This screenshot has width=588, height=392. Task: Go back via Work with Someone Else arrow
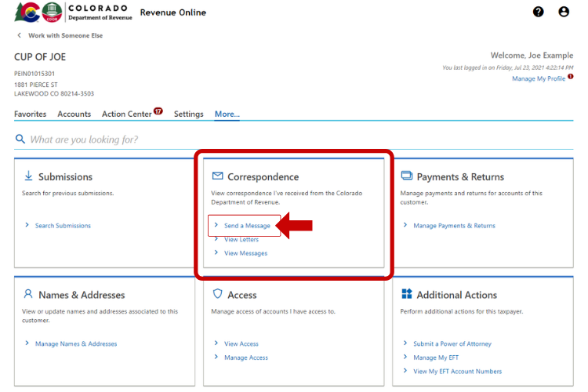point(19,36)
